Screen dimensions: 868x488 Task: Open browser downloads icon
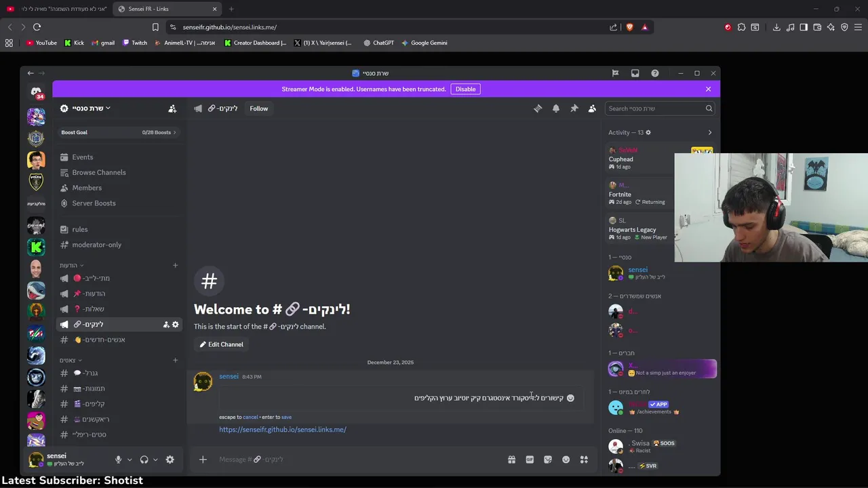(x=776, y=27)
